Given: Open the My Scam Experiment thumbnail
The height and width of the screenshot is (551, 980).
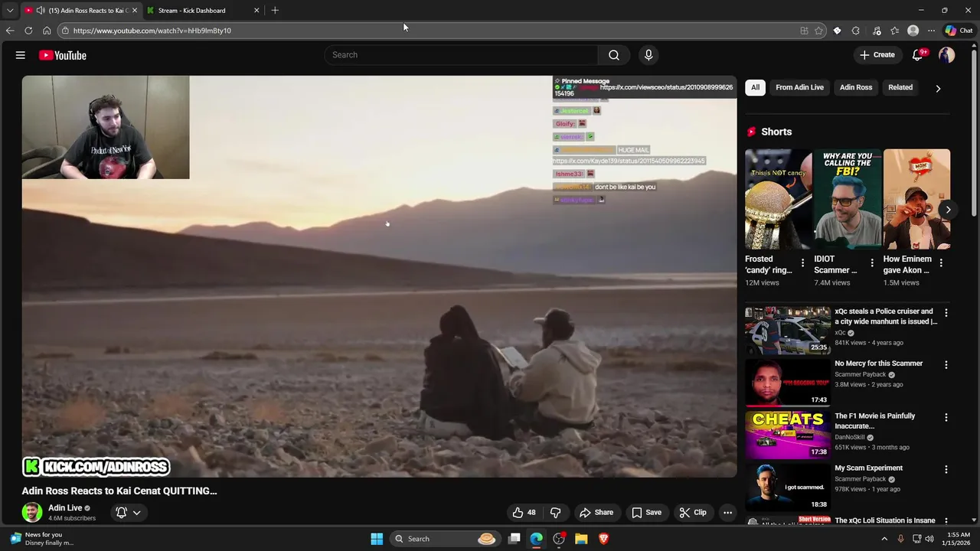Looking at the screenshot, I should coord(788,487).
